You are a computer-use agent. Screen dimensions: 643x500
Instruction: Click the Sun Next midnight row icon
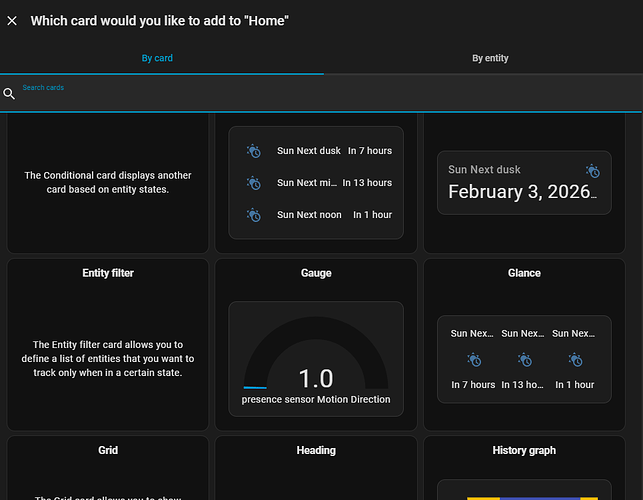254,183
